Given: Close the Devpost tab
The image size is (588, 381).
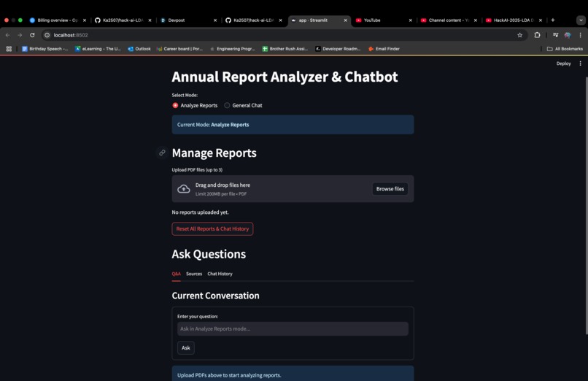Looking at the screenshot, I should point(215,20).
